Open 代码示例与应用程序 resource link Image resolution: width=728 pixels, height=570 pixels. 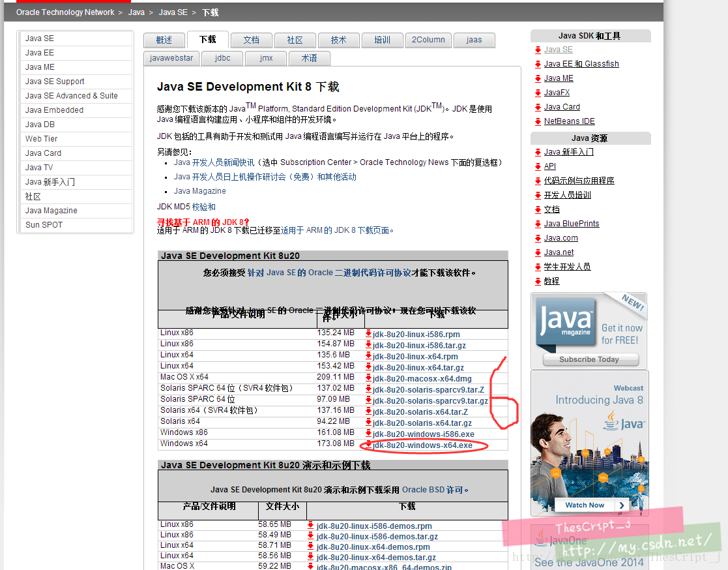(579, 181)
